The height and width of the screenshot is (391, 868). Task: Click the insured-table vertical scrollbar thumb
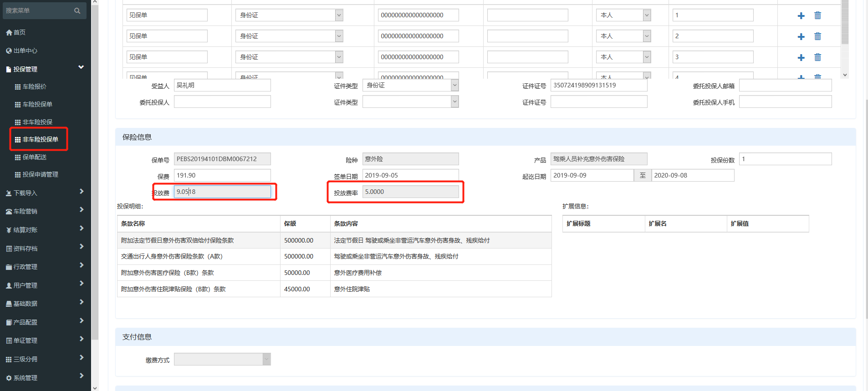pos(845,22)
